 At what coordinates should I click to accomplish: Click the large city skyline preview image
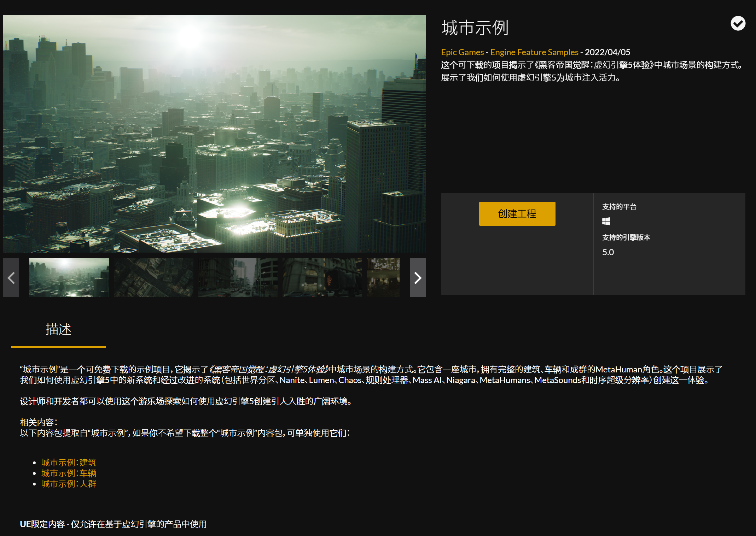pyautogui.click(x=214, y=134)
